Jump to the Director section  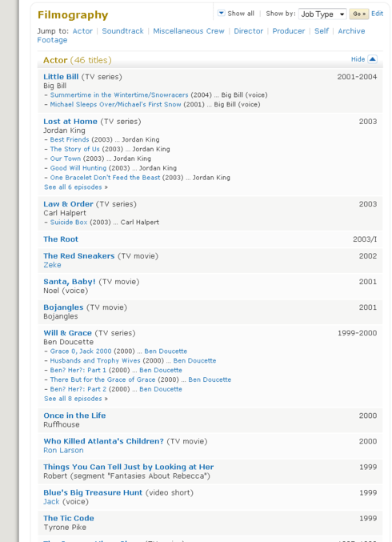pyautogui.click(x=248, y=31)
